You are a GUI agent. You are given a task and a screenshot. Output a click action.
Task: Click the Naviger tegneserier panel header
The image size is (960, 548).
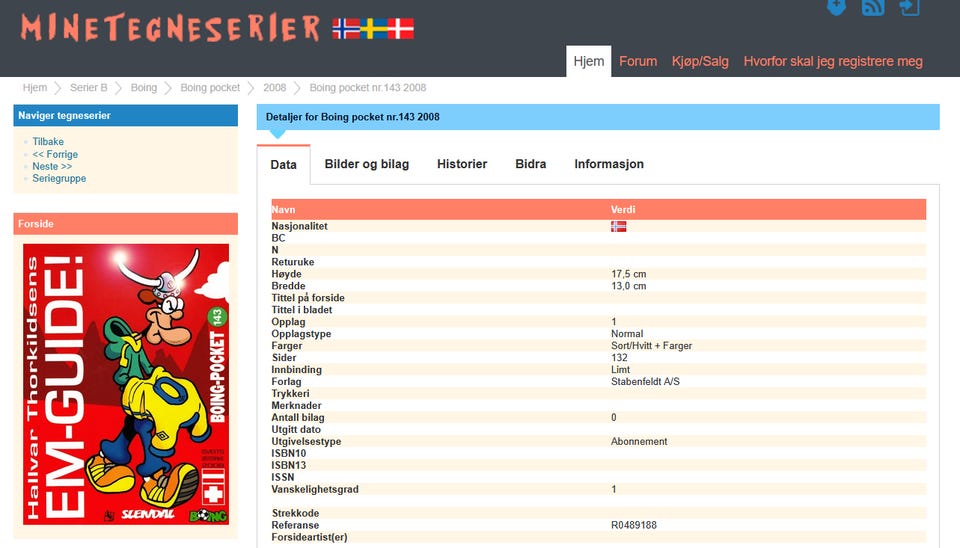pos(126,115)
